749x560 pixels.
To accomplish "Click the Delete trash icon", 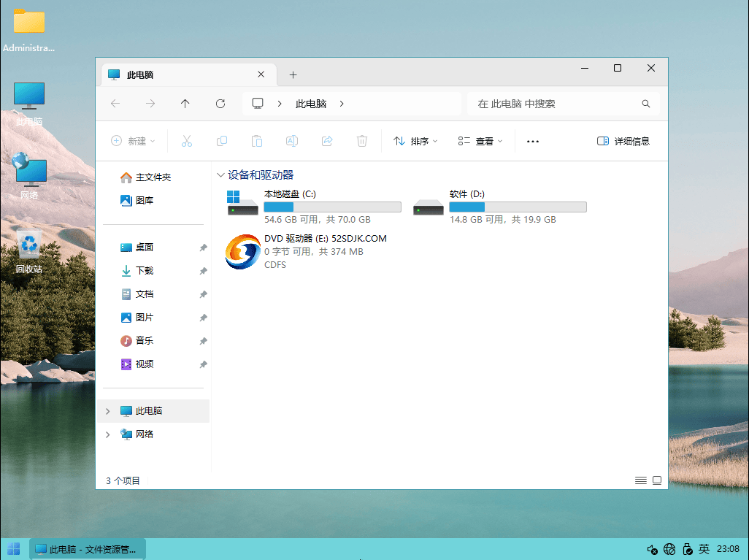I will point(362,141).
